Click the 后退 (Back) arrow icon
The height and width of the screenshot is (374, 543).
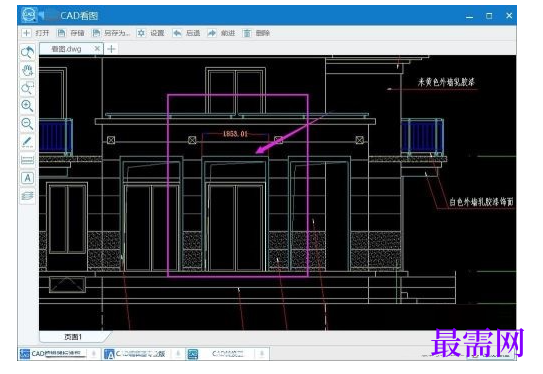point(177,33)
